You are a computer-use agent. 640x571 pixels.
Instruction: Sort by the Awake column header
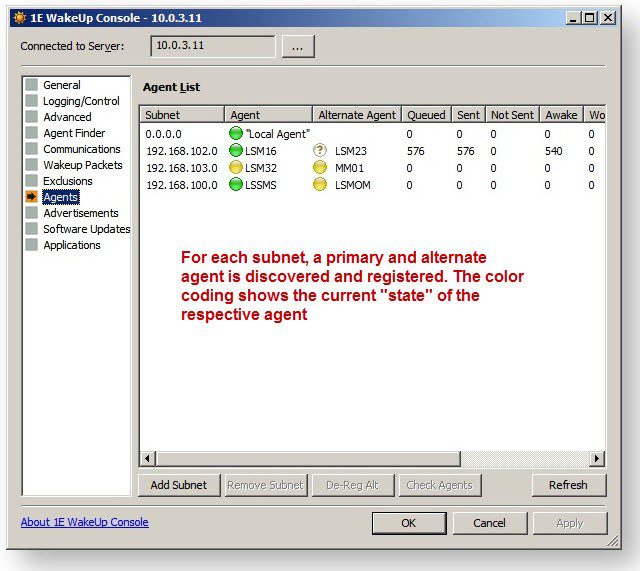coord(562,115)
